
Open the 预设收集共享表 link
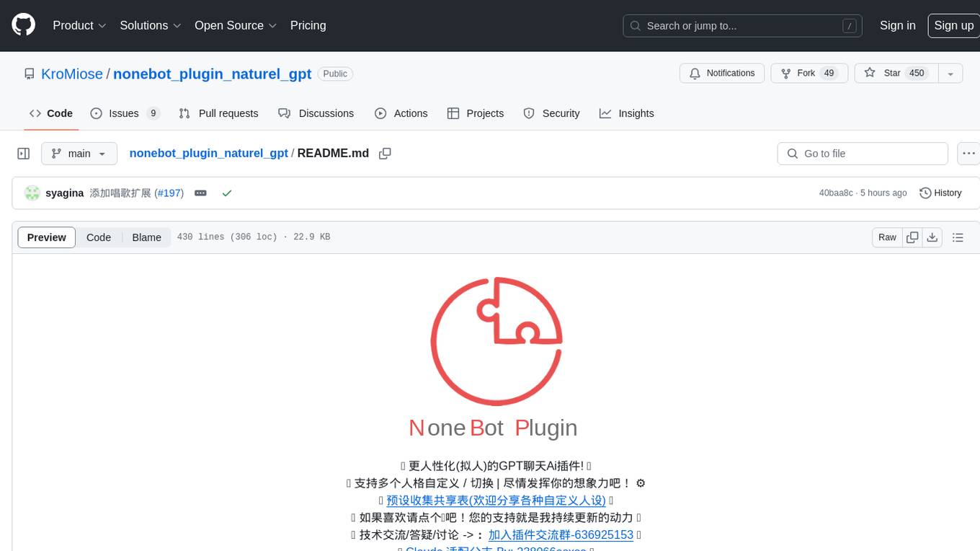(x=496, y=501)
